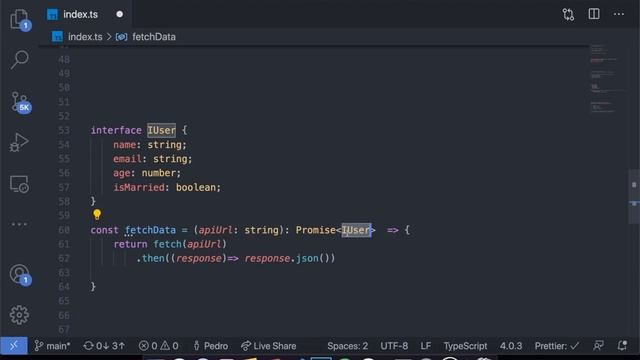The width and height of the screenshot is (640, 360).
Task: Start a Live Share session
Action: 269,346
